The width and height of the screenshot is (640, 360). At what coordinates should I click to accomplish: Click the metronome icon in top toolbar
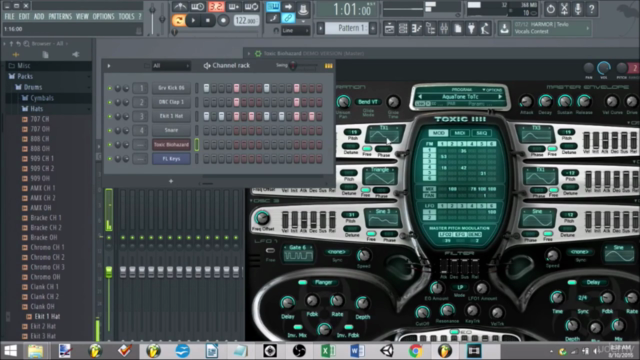pyautogui.click(x=180, y=7)
